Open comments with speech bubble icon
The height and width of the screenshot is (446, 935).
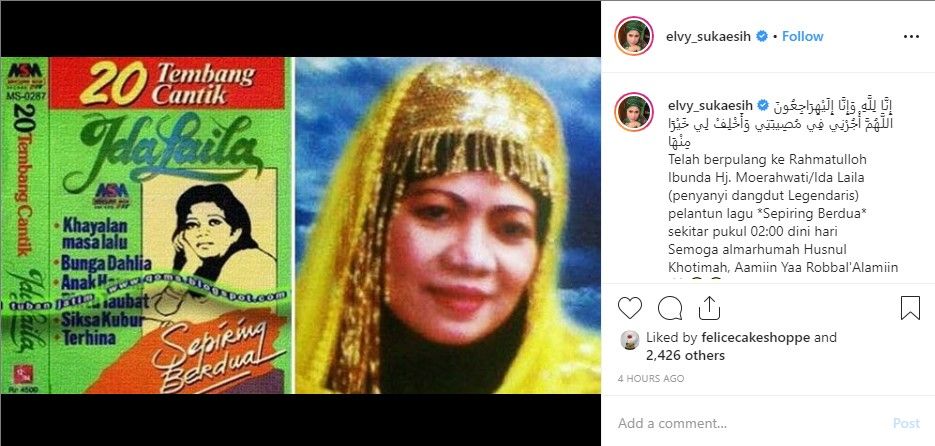670,308
